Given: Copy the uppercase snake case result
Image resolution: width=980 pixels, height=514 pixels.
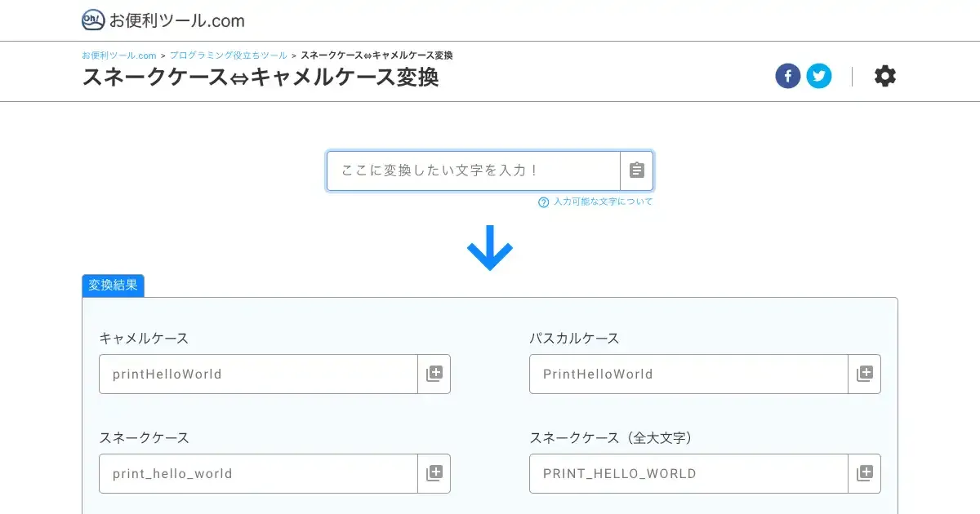Looking at the screenshot, I should pyautogui.click(x=865, y=473).
